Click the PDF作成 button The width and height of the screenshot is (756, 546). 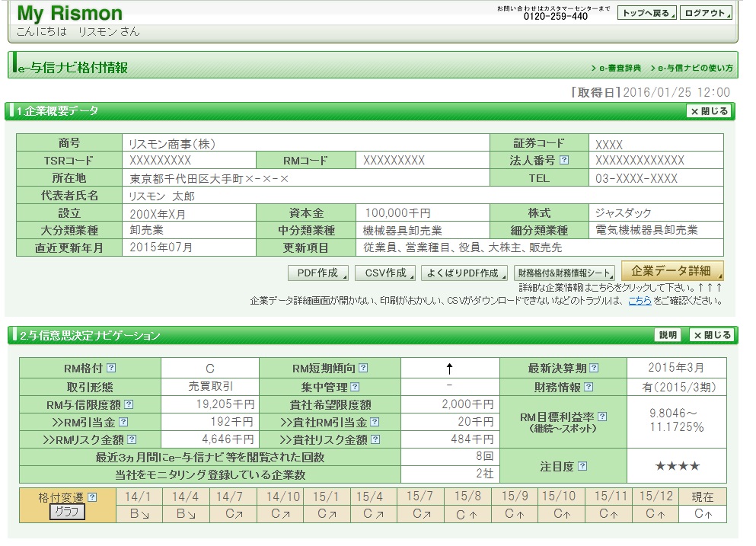tap(317, 273)
